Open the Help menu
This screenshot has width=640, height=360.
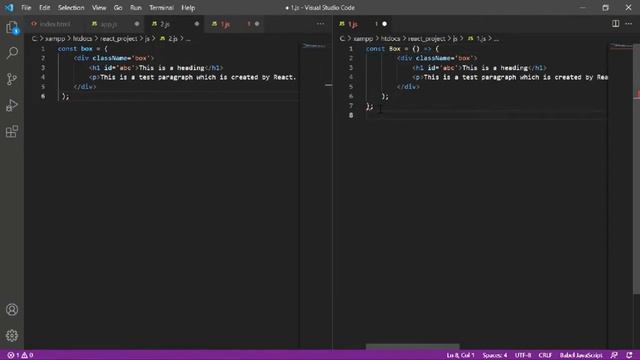(x=188, y=8)
